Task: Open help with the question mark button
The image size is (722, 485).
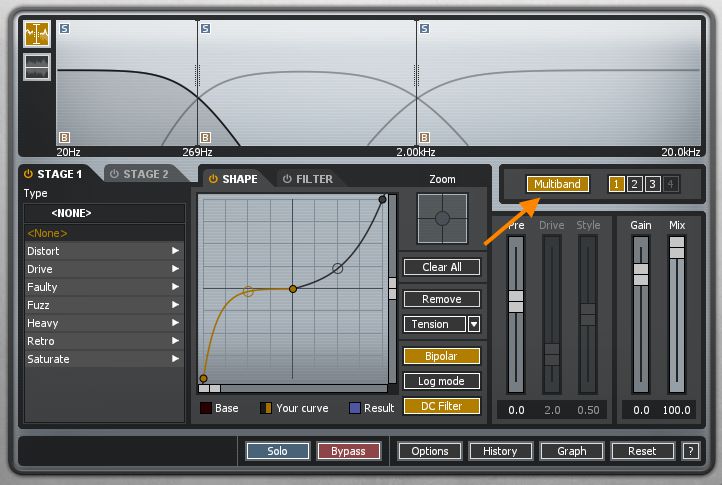Action: pos(691,451)
